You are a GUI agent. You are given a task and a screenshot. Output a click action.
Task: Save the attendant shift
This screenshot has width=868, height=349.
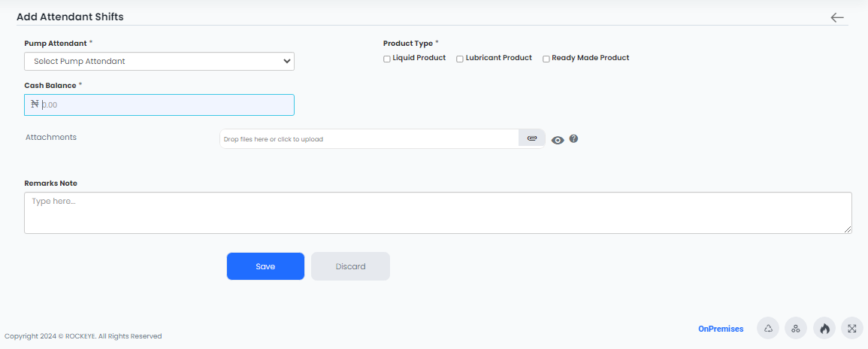[266, 266]
